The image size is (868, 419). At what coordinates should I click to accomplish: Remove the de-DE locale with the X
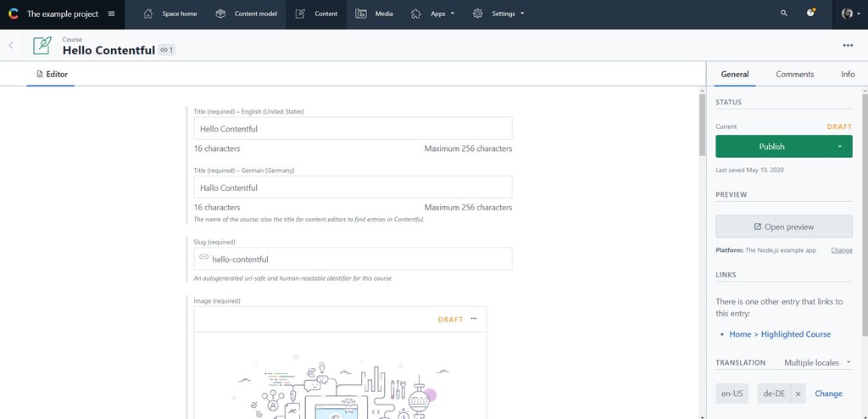pyautogui.click(x=798, y=394)
